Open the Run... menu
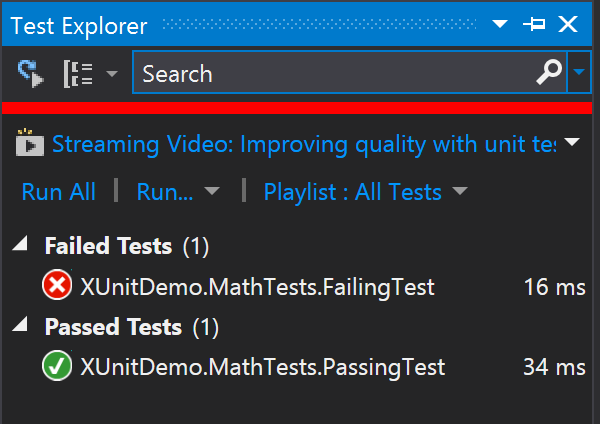The image size is (600, 424). [x=165, y=192]
